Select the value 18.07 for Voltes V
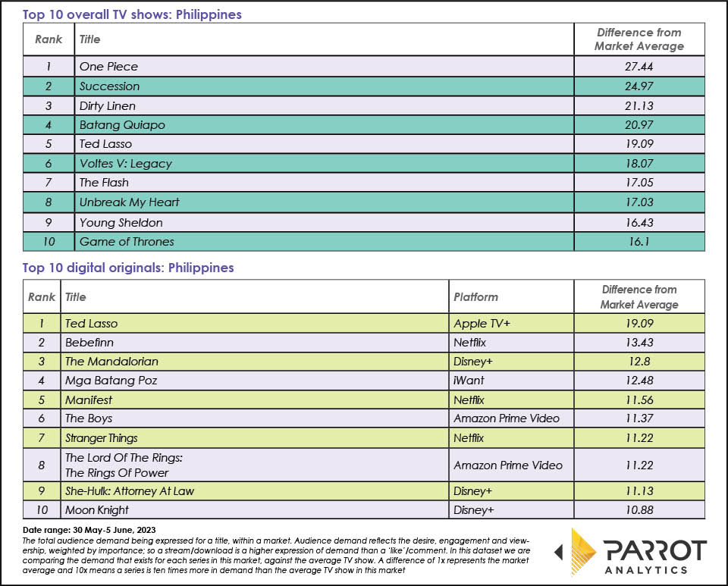Image resolution: width=728 pixels, height=586 pixels. [639, 163]
